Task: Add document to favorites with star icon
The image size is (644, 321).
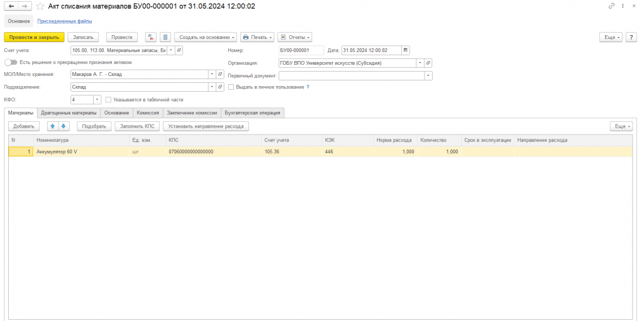Action: (40, 6)
